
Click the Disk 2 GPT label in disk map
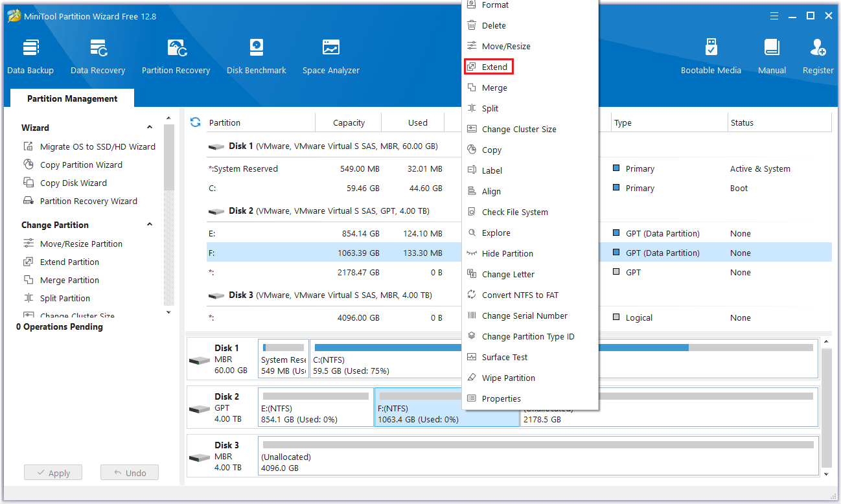[x=222, y=407]
